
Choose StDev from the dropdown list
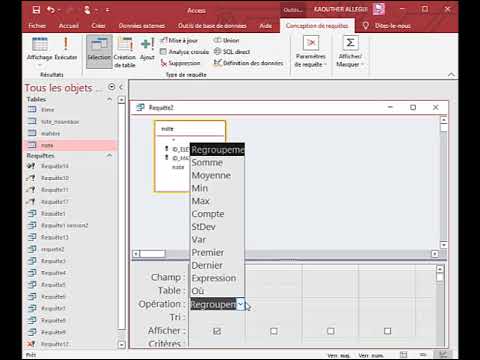pyautogui.click(x=217, y=227)
